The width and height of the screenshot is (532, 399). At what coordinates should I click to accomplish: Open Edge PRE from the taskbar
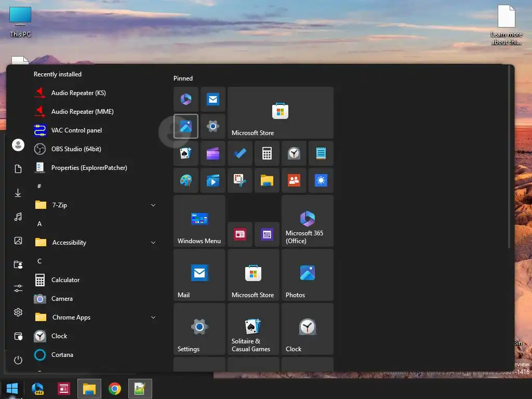(x=37, y=389)
